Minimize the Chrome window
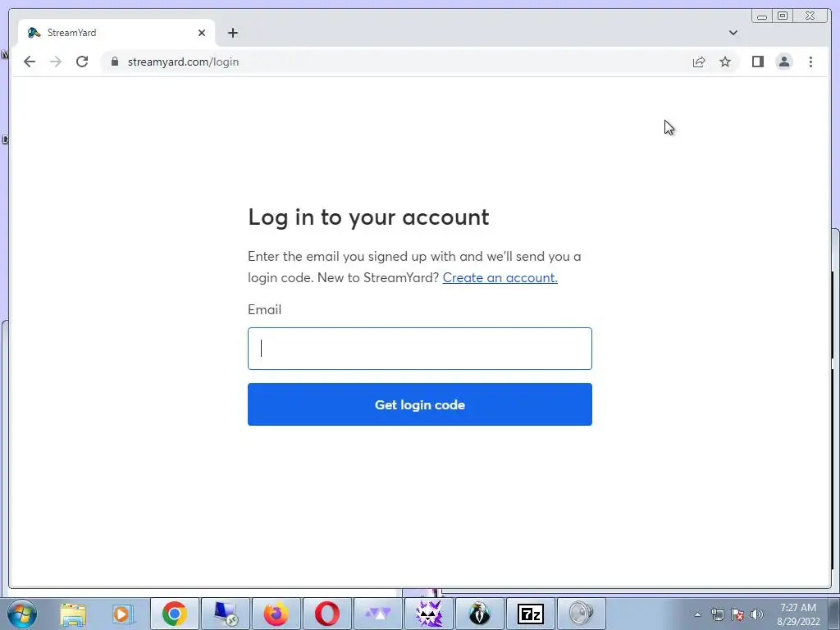840x630 pixels. point(762,16)
